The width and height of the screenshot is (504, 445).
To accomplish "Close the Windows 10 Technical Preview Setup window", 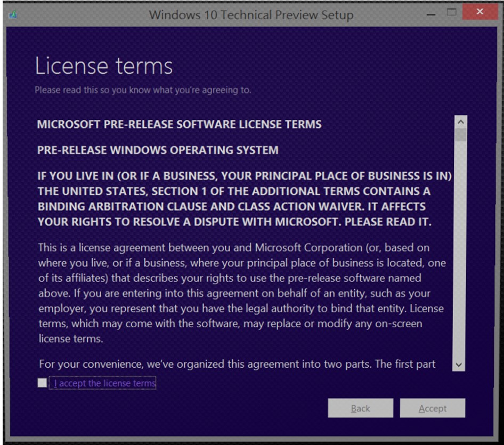I will tap(479, 12).
